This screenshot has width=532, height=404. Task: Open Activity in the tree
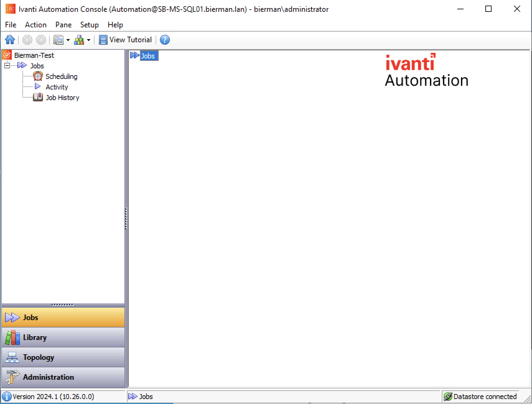click(57, 87)
